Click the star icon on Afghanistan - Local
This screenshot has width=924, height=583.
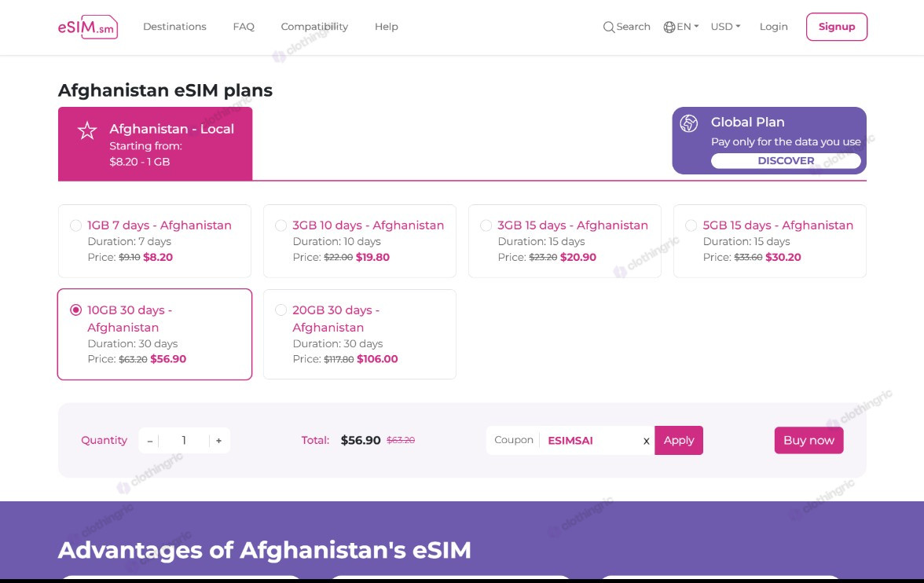point(87,130)
